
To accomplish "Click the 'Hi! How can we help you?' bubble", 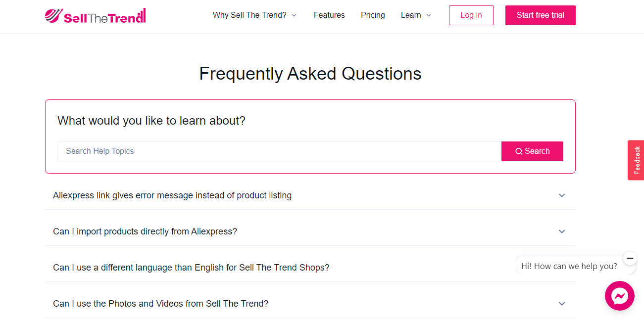I will coord(569,266).
